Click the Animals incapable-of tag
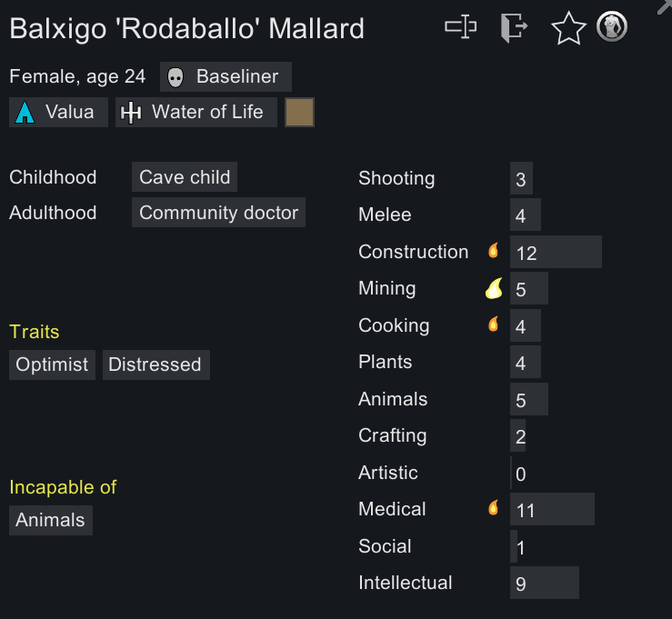 pos(50,520)
